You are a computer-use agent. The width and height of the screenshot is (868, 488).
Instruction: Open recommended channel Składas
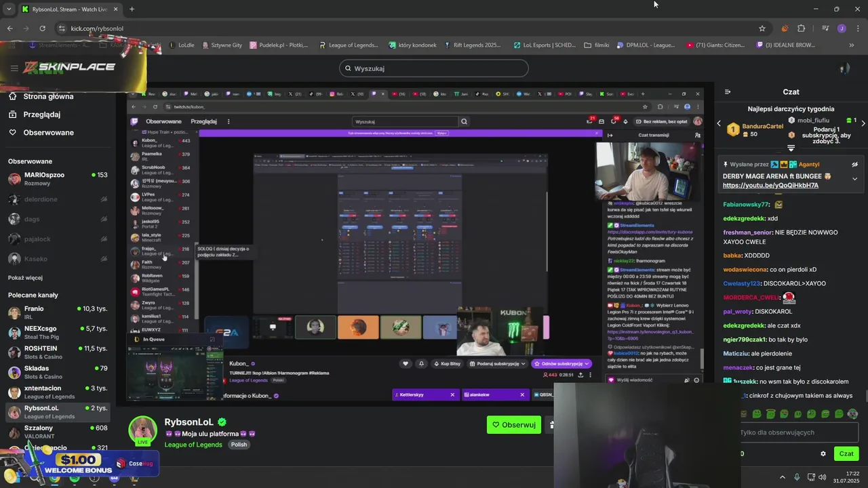(58, 372)
